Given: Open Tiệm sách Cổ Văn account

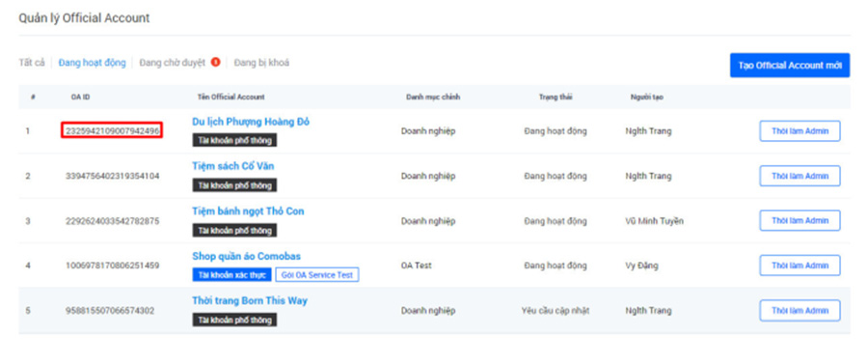Looking at the screenshot, I should point(233,166).
